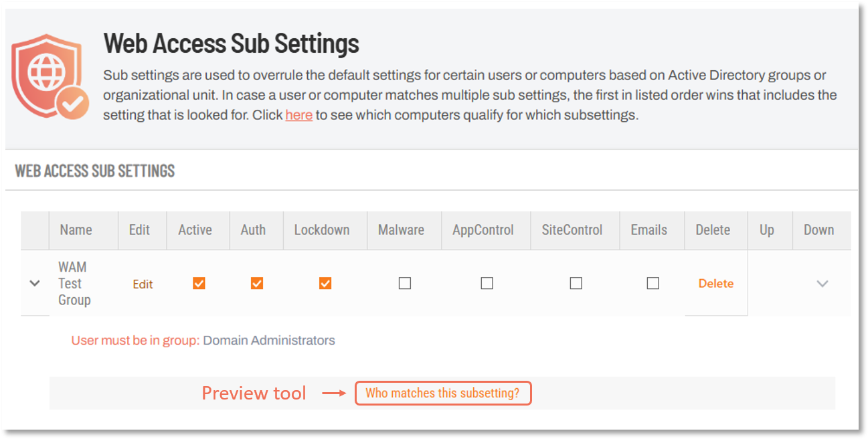Tick the SiteControl checkbox
Screen dimensions: 868x439
[576, 283]
